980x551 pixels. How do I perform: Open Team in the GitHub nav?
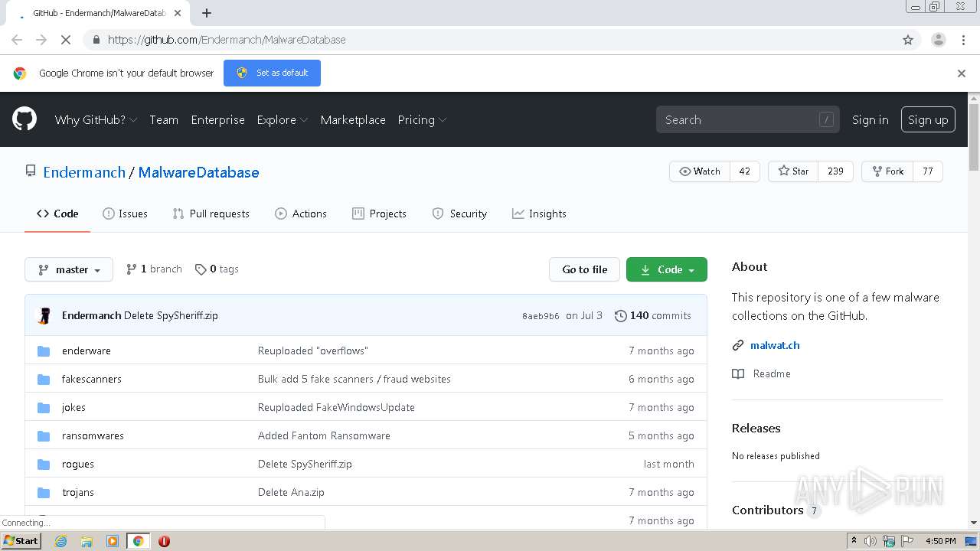click(164, 120)
